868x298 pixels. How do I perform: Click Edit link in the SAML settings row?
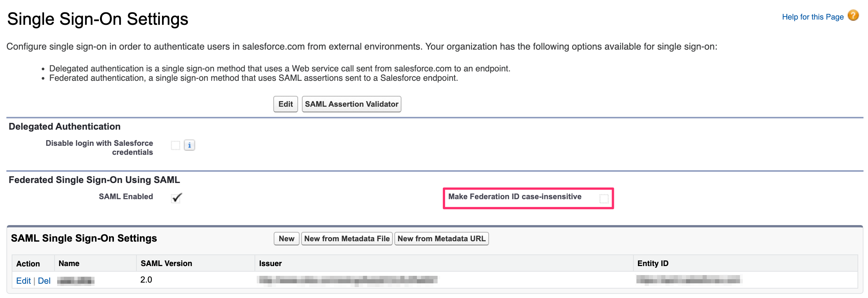(x=23, y=281)
